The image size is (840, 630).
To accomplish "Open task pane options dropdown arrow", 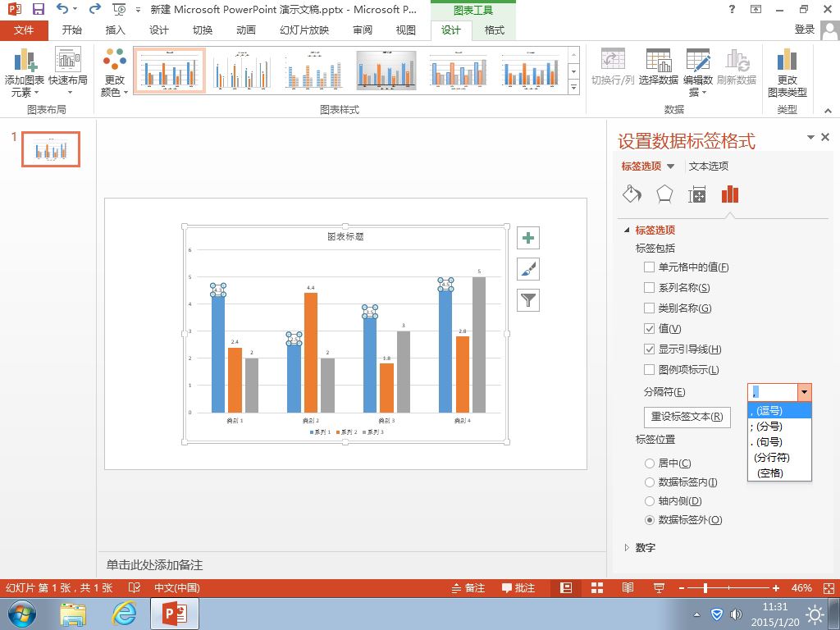I will tap(810, 137).
